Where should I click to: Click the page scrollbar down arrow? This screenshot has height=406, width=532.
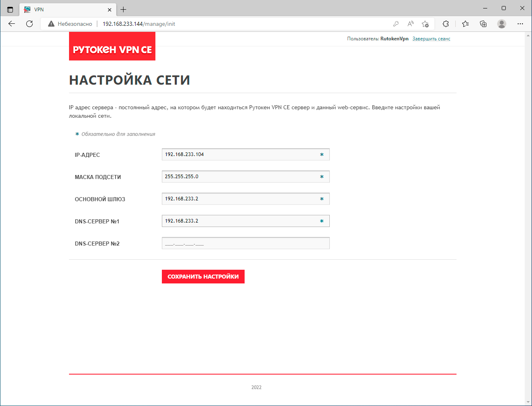pos(528,402)
